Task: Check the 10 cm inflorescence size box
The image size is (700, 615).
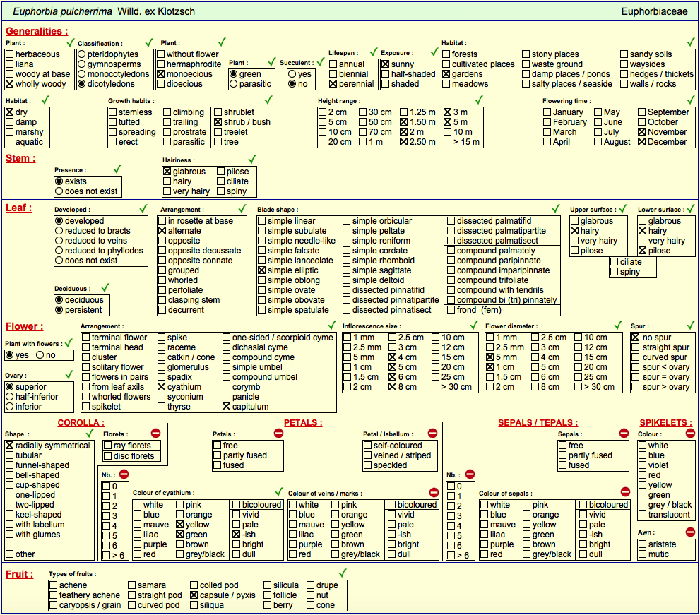Action: (436, 338)
